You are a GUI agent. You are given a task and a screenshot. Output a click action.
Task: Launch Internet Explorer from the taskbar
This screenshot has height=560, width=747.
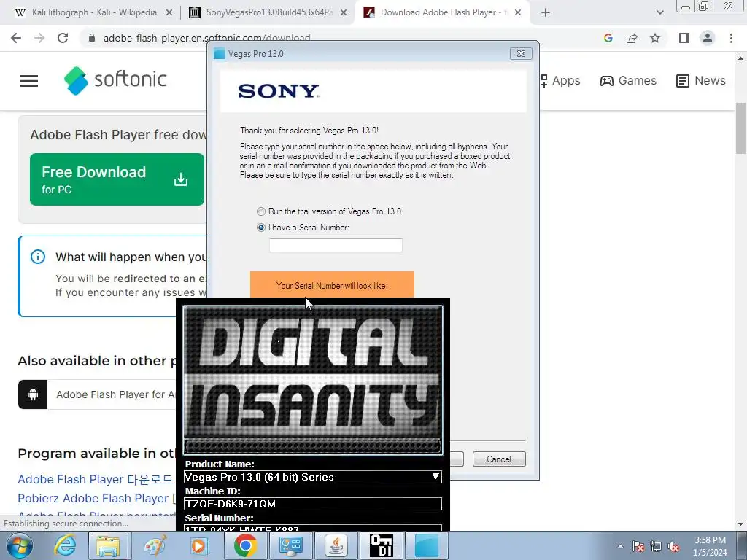(x=65, y=545)
